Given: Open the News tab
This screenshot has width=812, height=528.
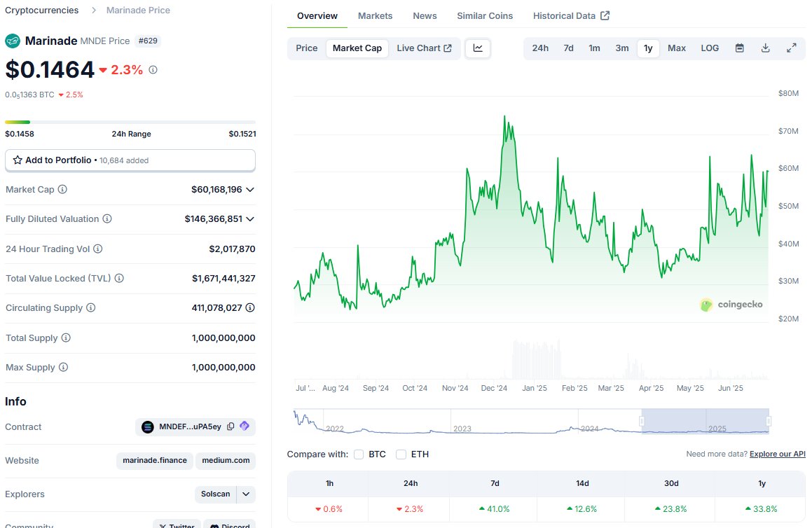Looking at the screenshot, I should [x=425, y=16].
